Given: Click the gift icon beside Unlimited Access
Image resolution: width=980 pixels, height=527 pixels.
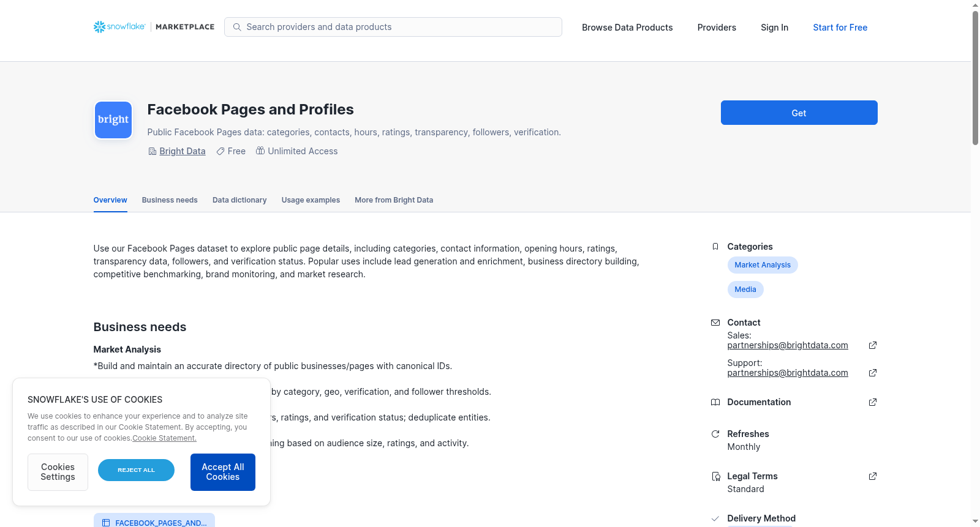Looking at the screenshot, I should click(260, 151).
